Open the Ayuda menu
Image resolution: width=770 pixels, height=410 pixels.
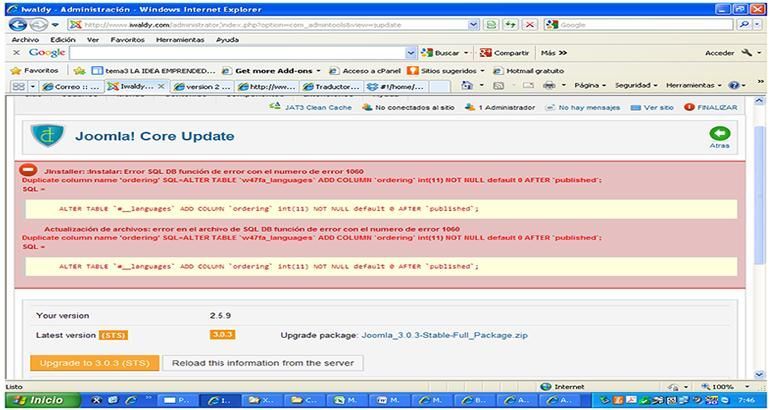pyautogui.click(x=227, y=39)
